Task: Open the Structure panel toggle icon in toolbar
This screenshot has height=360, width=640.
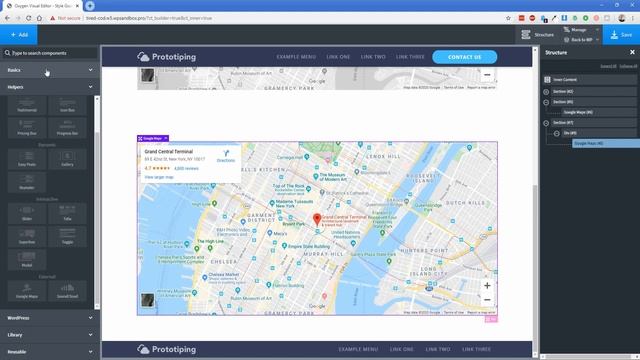Action: [526, 35]
